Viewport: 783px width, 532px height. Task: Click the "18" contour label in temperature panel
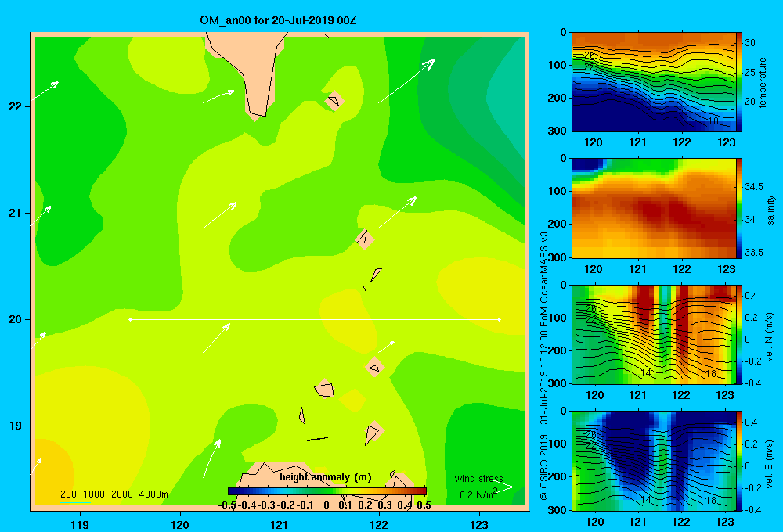(713, 120)
